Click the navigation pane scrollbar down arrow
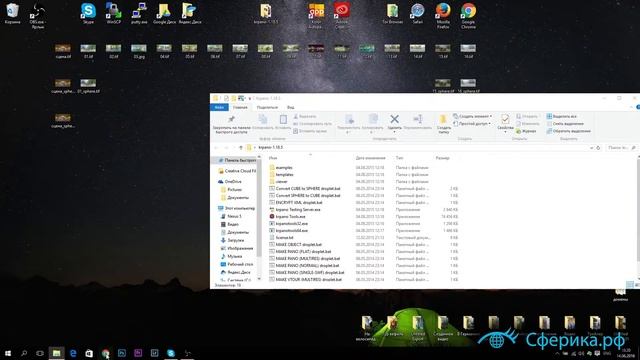 point(259,279)
